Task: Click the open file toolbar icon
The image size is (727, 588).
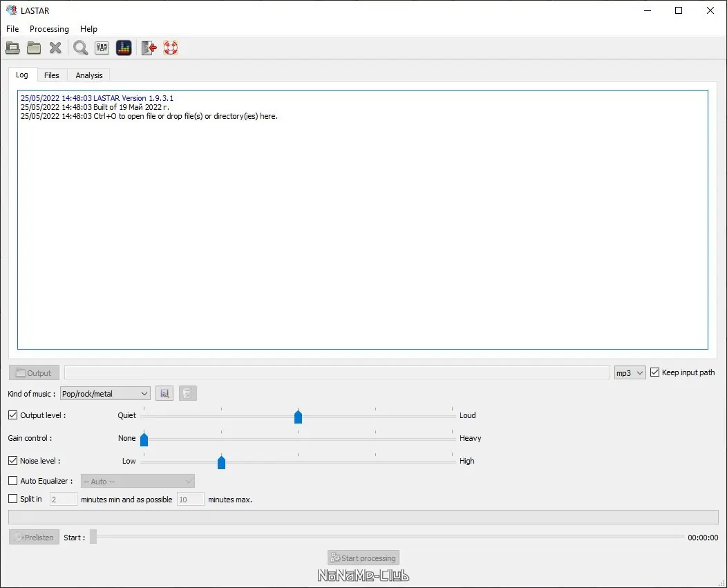Action: [x=12, y=48]
